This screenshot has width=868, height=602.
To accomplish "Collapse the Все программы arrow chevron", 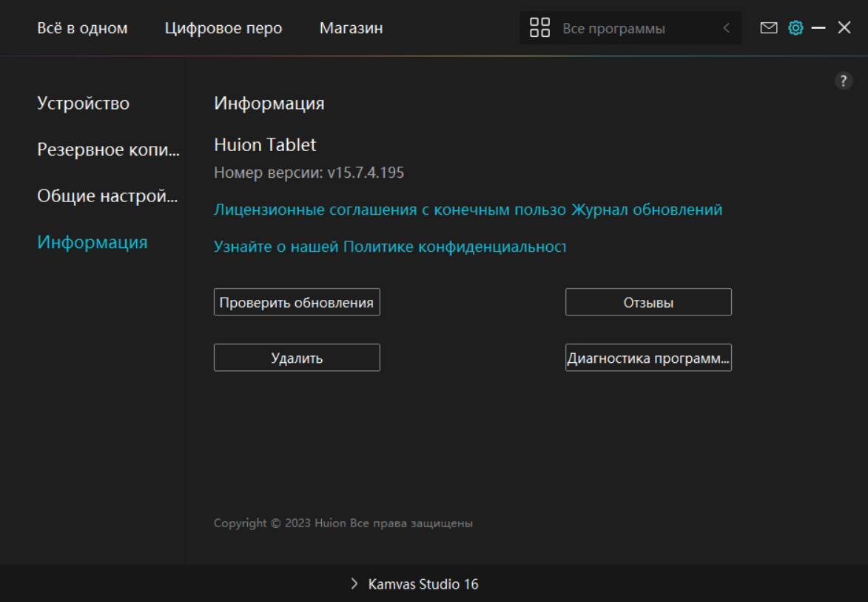I will (x=726, y=28).
